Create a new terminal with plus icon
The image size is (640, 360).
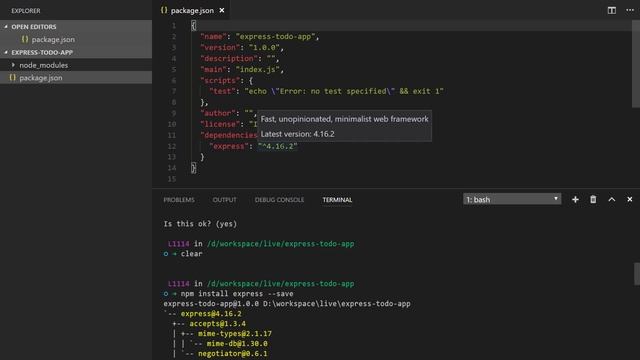pos(575,199)
